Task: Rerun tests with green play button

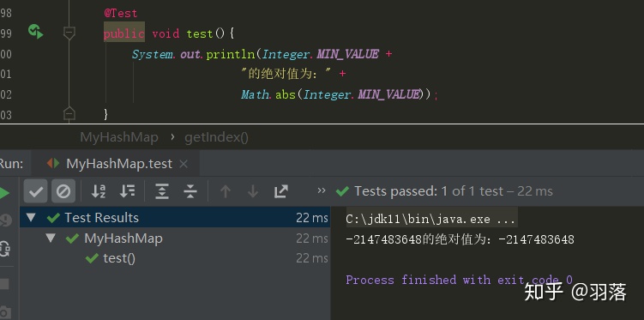Action: coord(4,193)
